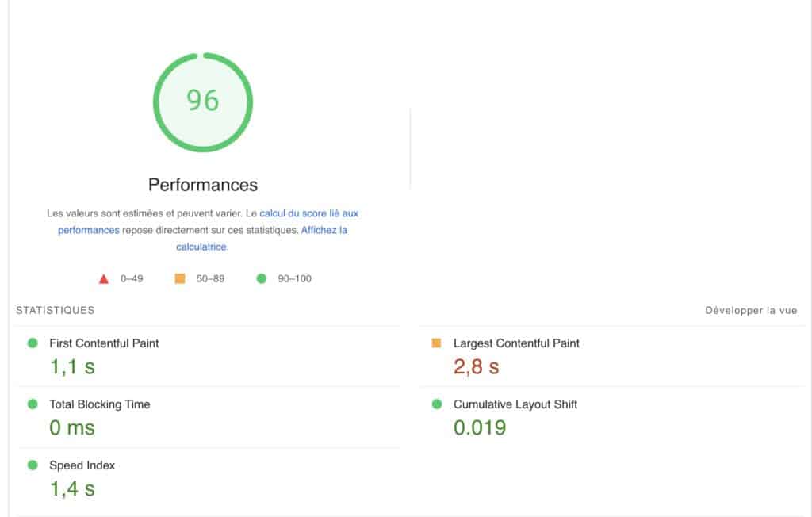Viewport: 812px width, 517px height.
Task: Click the Performances heading
Action: 202,185
